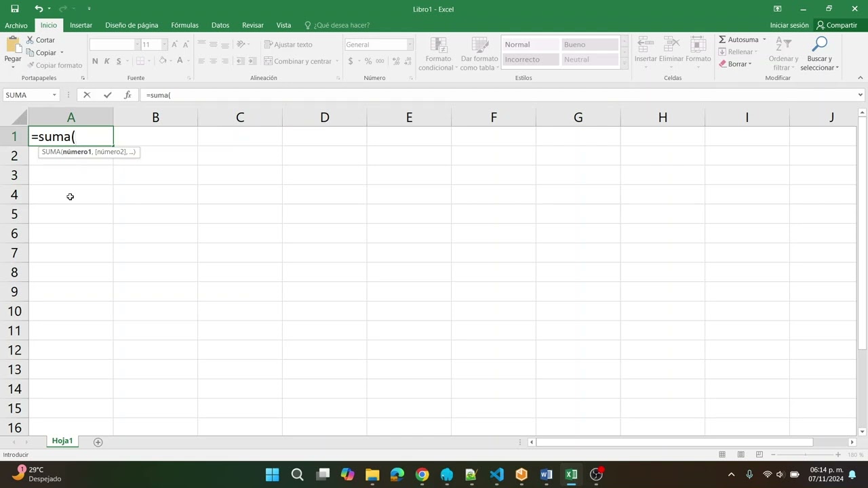The width and height of the screenshot is (868, 488).
Task: Switch to the Datos tab
Action: pyautogui.click(x=220, y=25)
